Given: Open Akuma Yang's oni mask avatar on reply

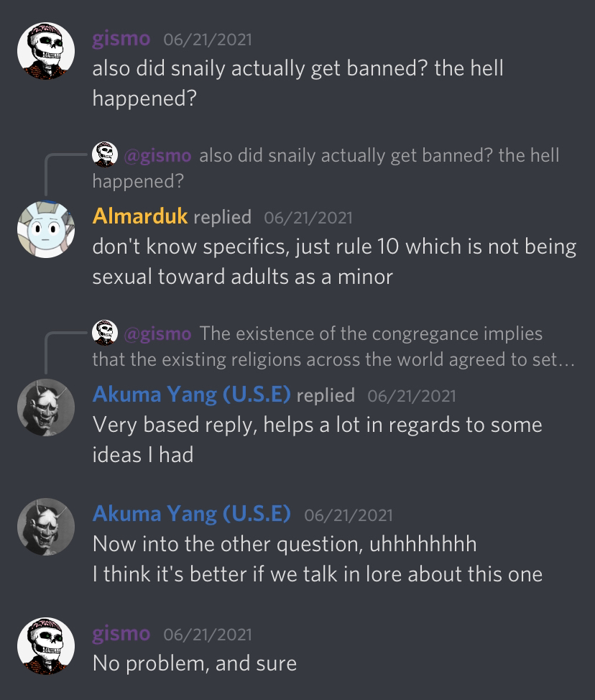Looking at the screenshot, I should click(46, 407).
